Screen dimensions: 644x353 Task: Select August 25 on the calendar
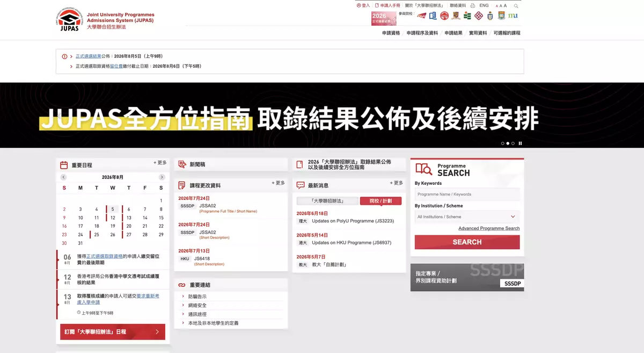pos(97,235)
